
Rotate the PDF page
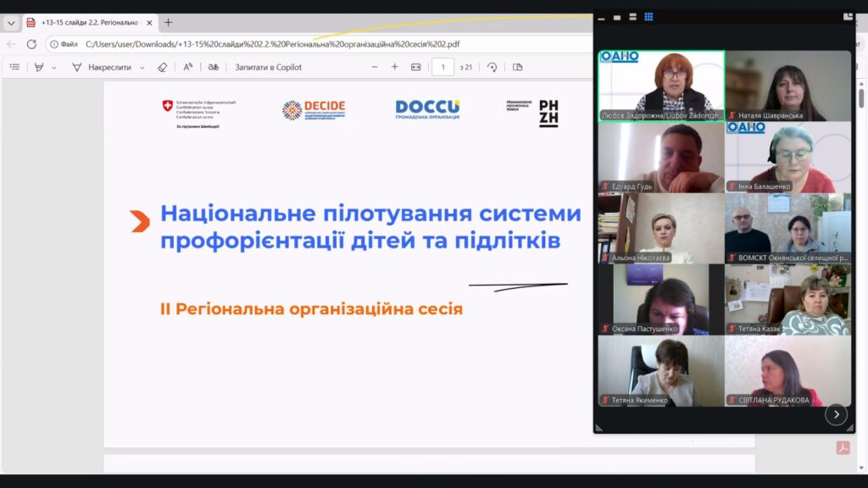click(x=492, y=67)
